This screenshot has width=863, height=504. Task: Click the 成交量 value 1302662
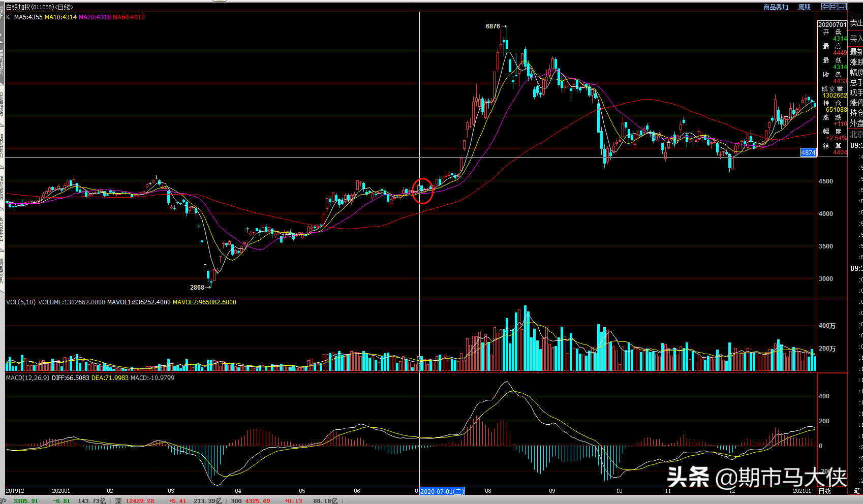pyautogui.click(x=835, y=96)
